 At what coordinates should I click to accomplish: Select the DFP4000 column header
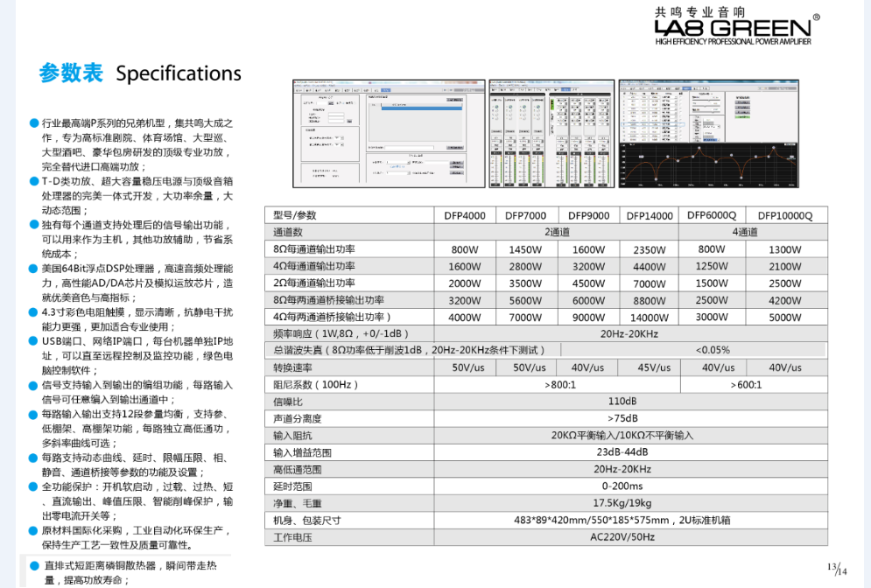click(464, 215)
